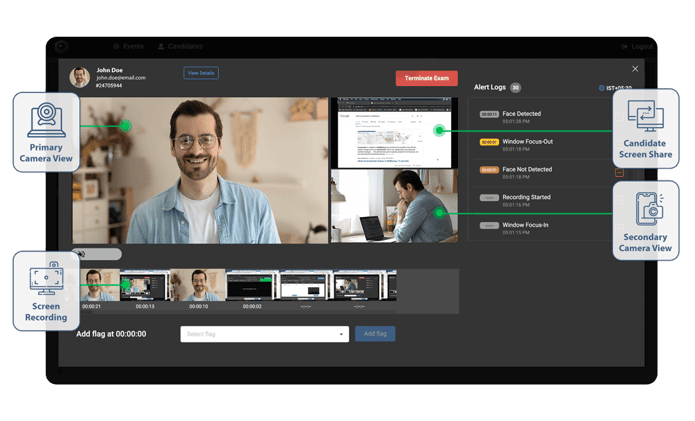This screenshot has width=695, height=421.
Task: Click the app logo in top bar
Action: [62, 46]
